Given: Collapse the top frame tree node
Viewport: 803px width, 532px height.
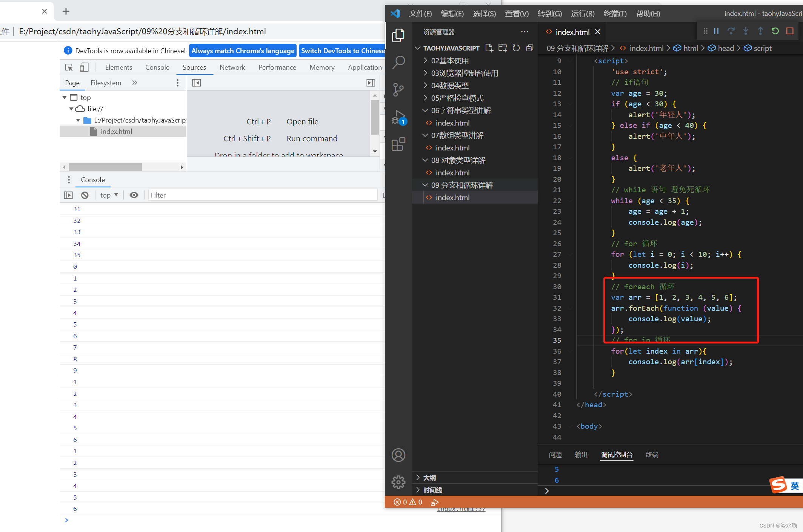Looking at the screenshot, I should pos(65,98).
